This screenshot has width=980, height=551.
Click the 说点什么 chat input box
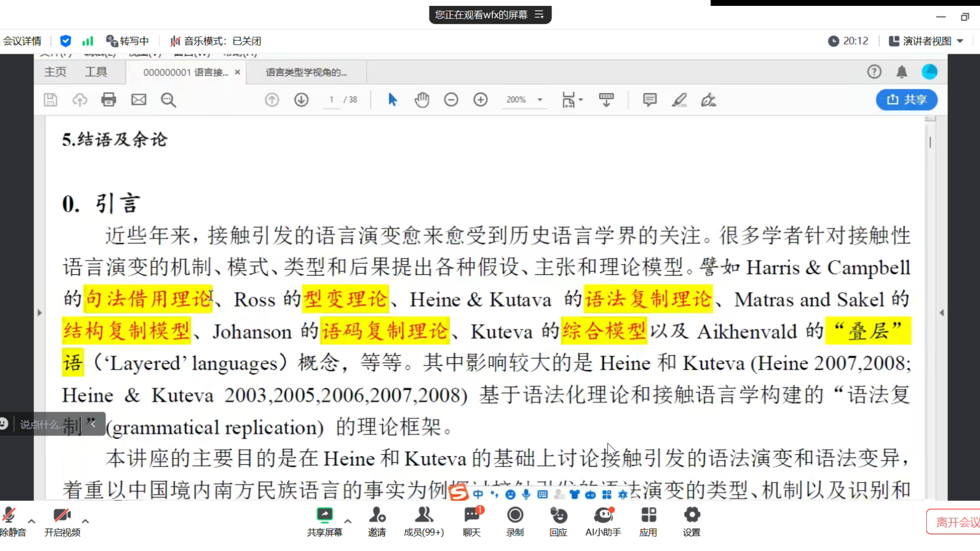[43, 424]
